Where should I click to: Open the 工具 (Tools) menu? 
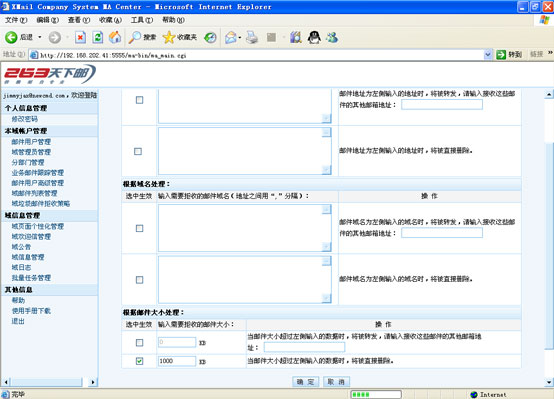coord(142,20)
